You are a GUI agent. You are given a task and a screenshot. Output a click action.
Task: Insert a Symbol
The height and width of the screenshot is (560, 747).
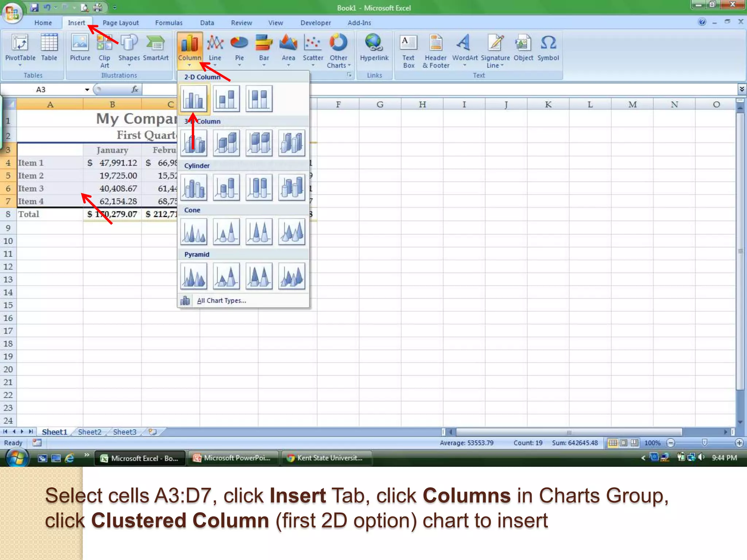click(548, 47)
